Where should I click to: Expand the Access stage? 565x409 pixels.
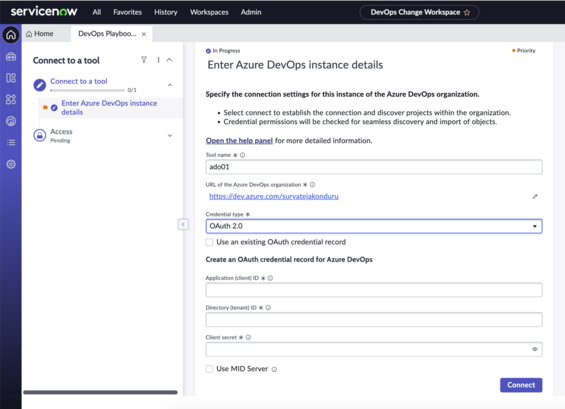170,135
